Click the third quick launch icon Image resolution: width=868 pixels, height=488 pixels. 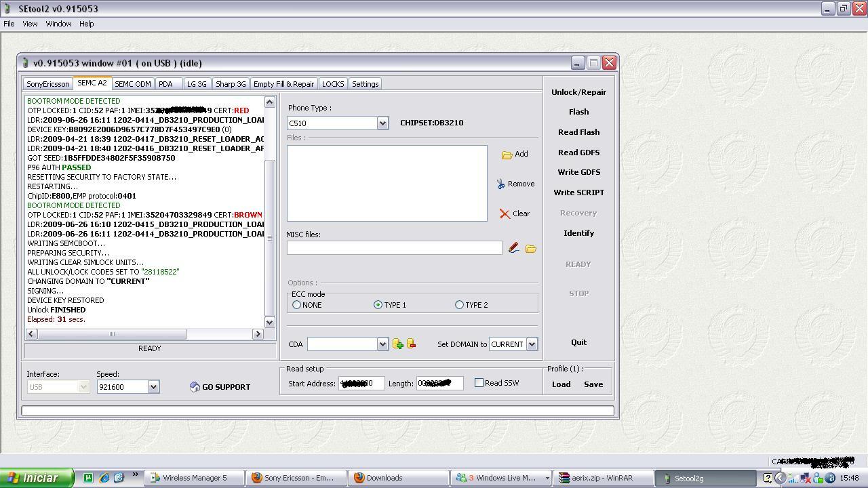(x=119, y=478)
